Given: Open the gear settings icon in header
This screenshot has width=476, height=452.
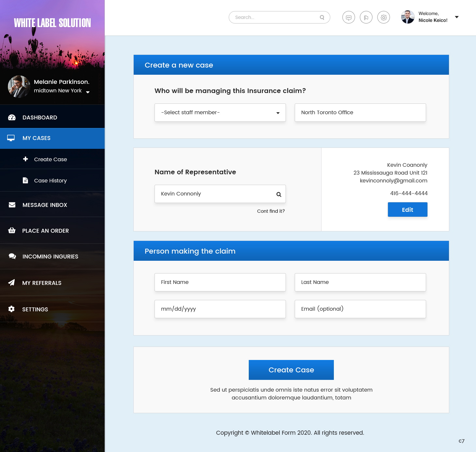Looking at the screenshot, I should coord(384,17).
